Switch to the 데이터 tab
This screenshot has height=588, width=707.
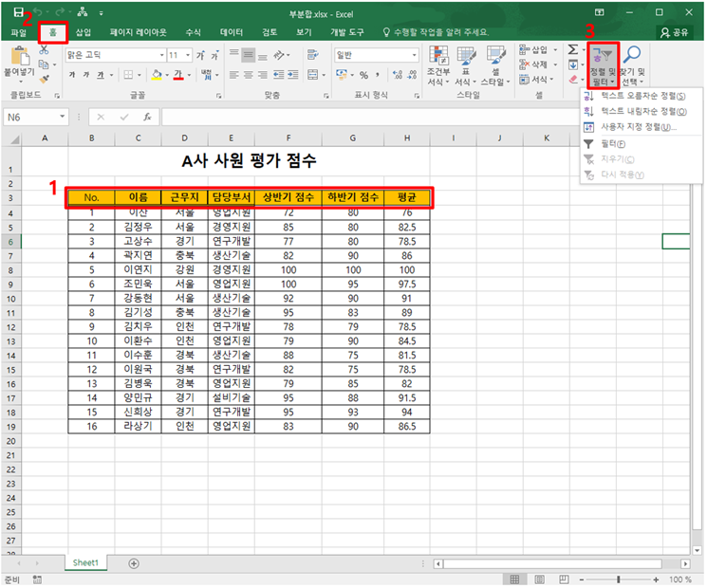(232, 32)
